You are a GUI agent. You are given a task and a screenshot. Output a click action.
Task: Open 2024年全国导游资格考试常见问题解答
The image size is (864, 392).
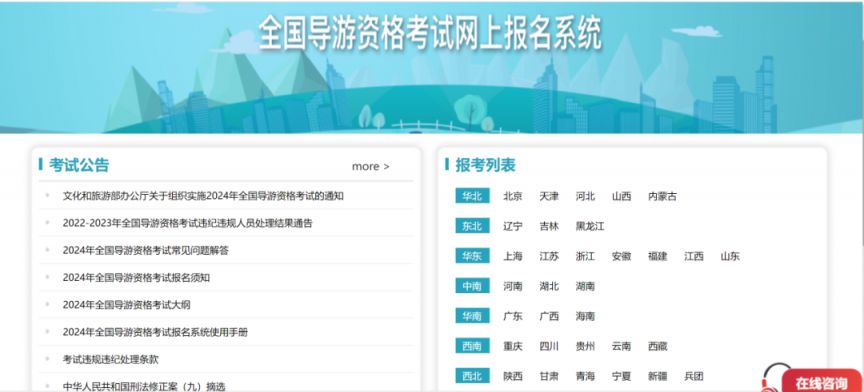tap(145, 250)
